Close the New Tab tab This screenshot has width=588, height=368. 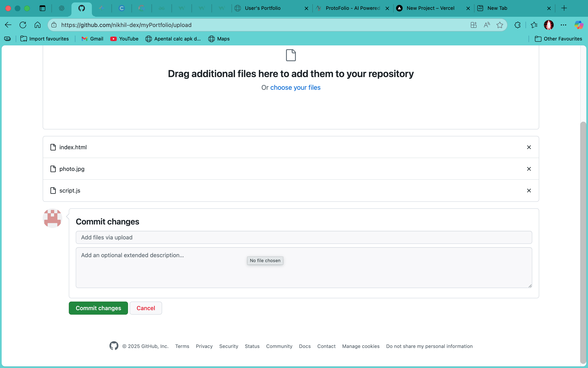click(x=549, y=8)
